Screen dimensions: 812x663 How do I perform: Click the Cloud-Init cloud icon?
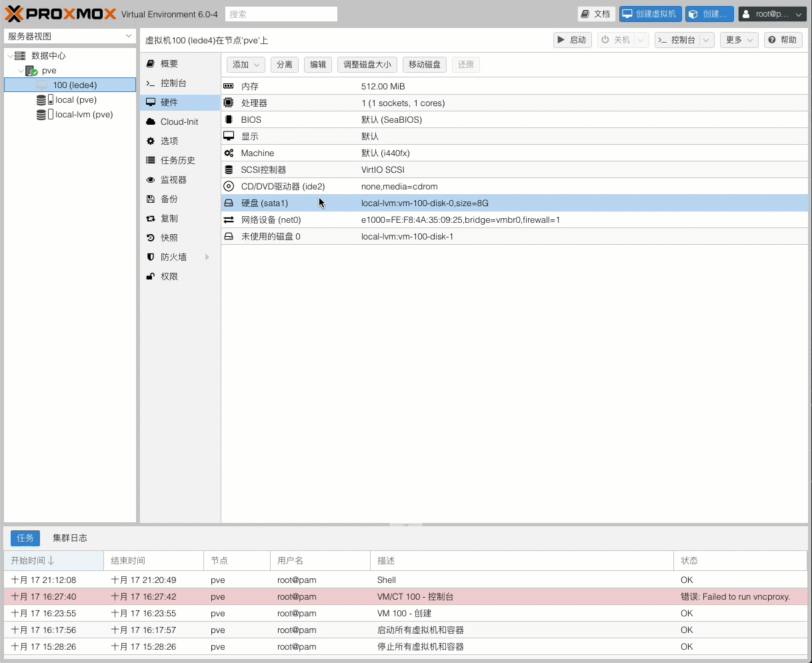tap(151, 121)
